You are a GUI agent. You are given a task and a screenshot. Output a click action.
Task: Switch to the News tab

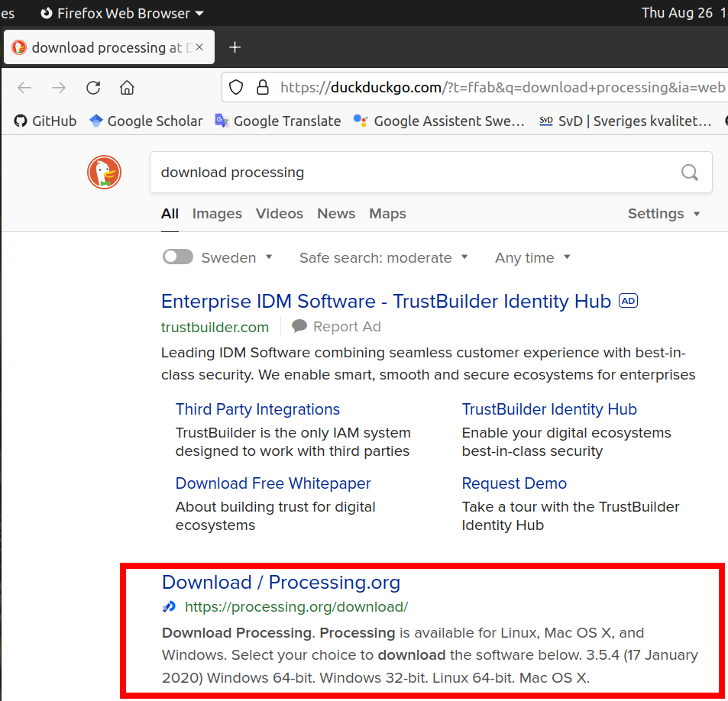336,214
